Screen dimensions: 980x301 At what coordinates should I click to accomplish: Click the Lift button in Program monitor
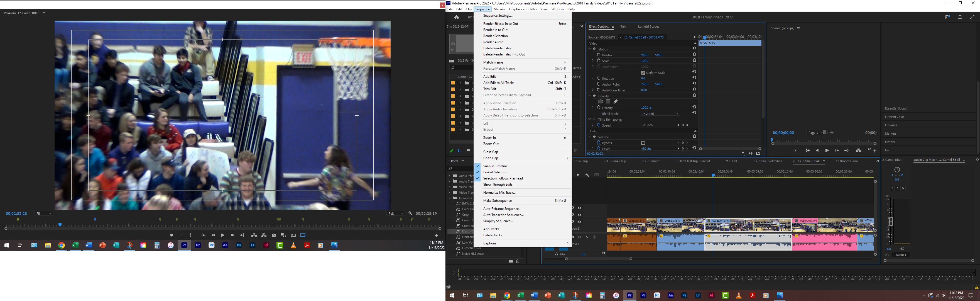pyautogui.click(x=254, y=236)
